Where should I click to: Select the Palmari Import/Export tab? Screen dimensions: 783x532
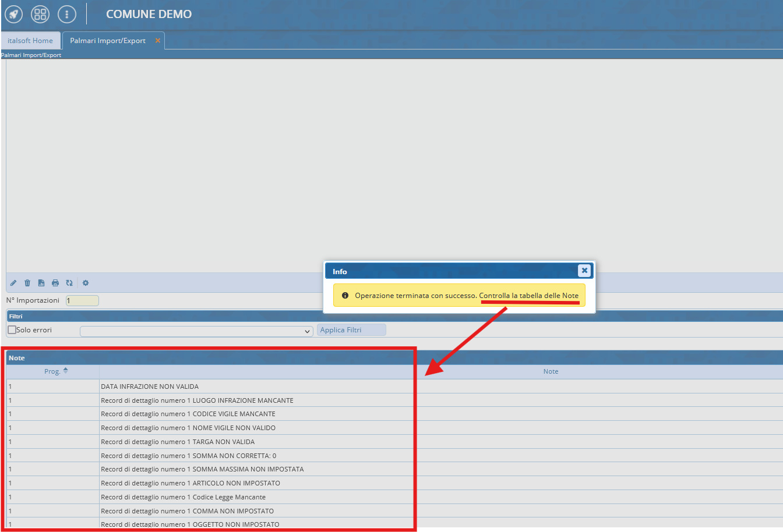[108, 41]
